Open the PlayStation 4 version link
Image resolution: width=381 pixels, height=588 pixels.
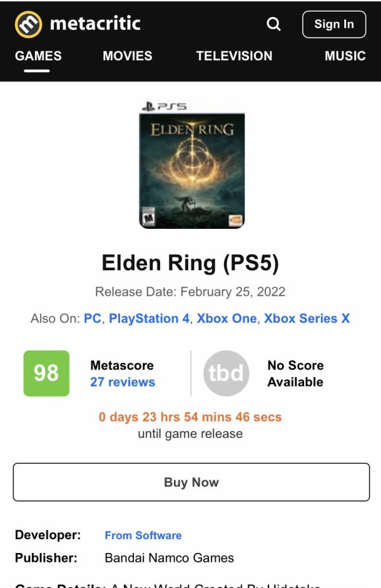149,318
